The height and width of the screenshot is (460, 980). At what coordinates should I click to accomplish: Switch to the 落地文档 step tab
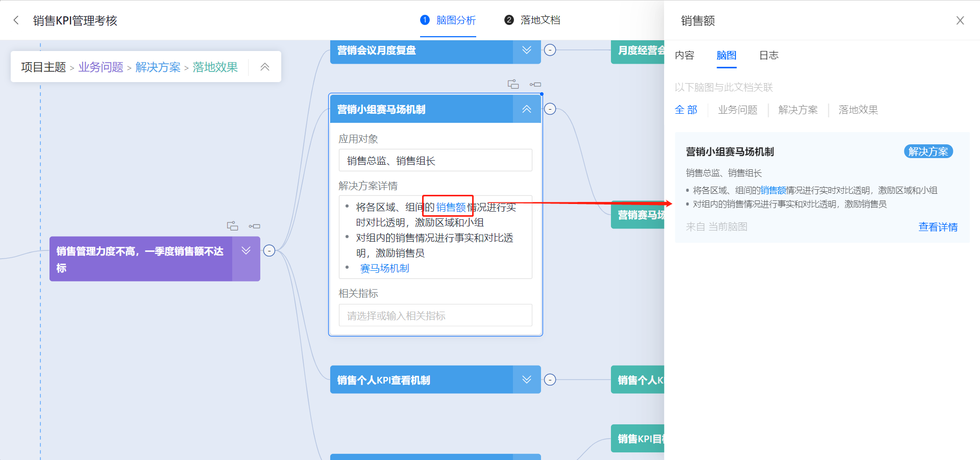click(532, 20)
